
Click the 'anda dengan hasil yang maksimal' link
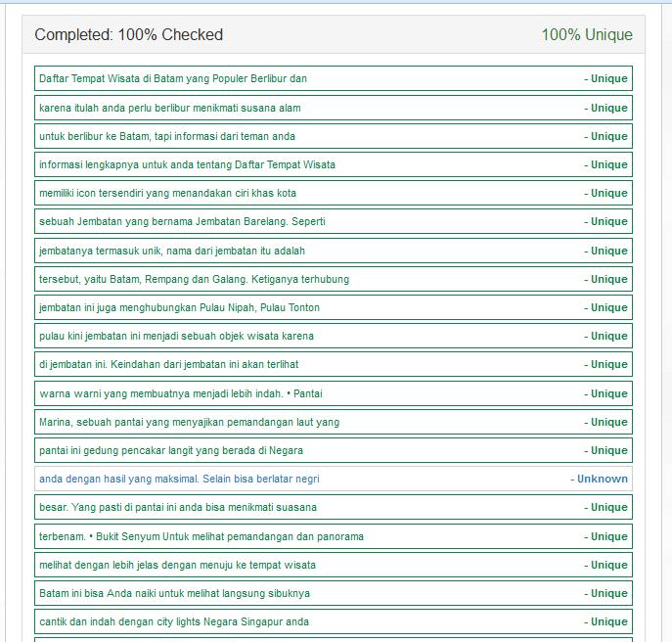click(179, 479)
